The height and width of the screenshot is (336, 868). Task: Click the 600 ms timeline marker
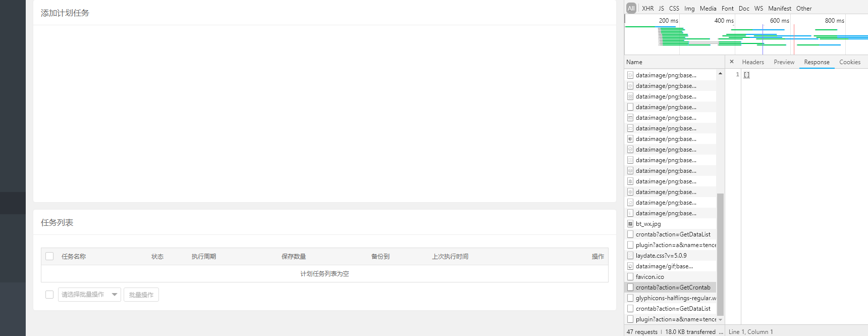click(779, 21)
